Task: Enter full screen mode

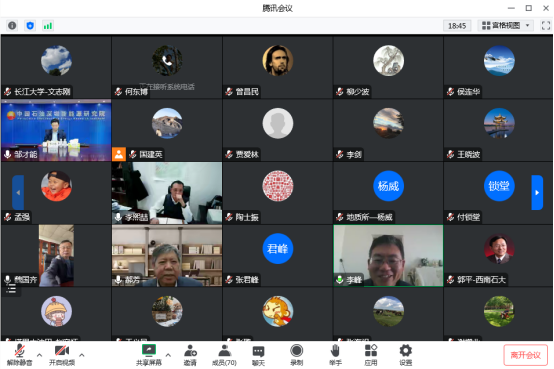Action: tap(546, 25)
